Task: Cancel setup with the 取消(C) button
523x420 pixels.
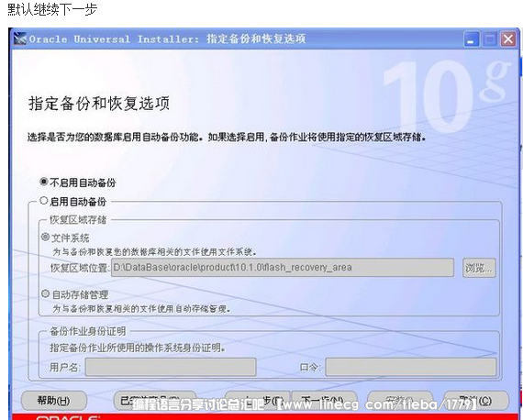Action: [476, 400]
